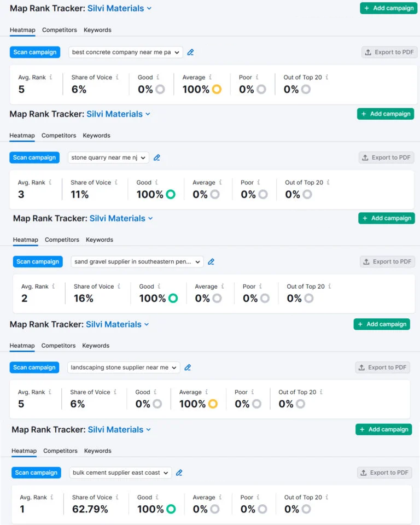Expand the 'stone quarry near me nj' keyword selector
420x525 pixels.
[x=109, y=157]
